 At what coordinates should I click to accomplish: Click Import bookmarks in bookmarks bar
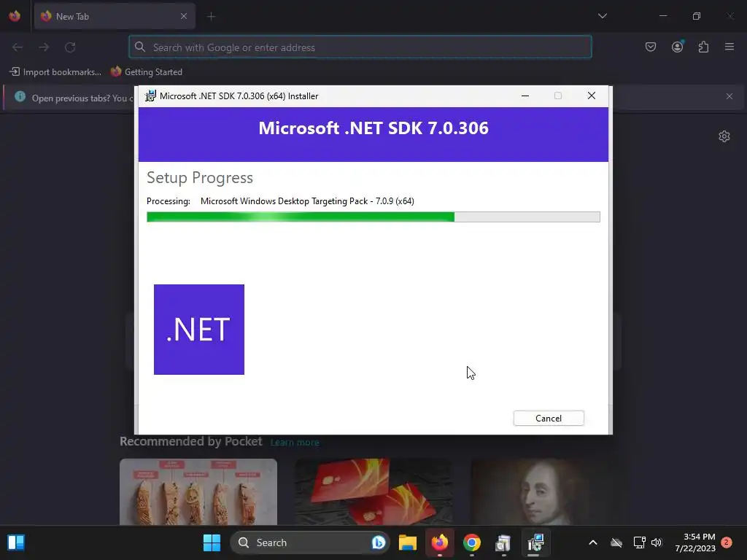55,72
